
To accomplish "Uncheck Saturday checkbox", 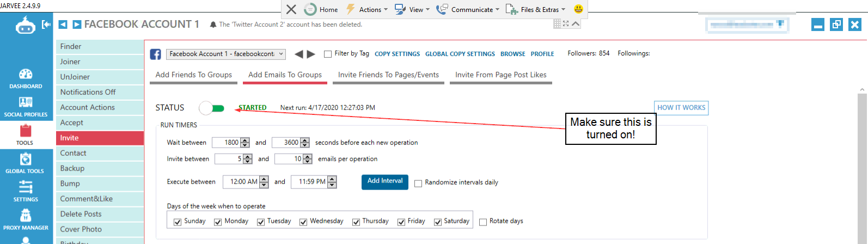I will point(438,222).
